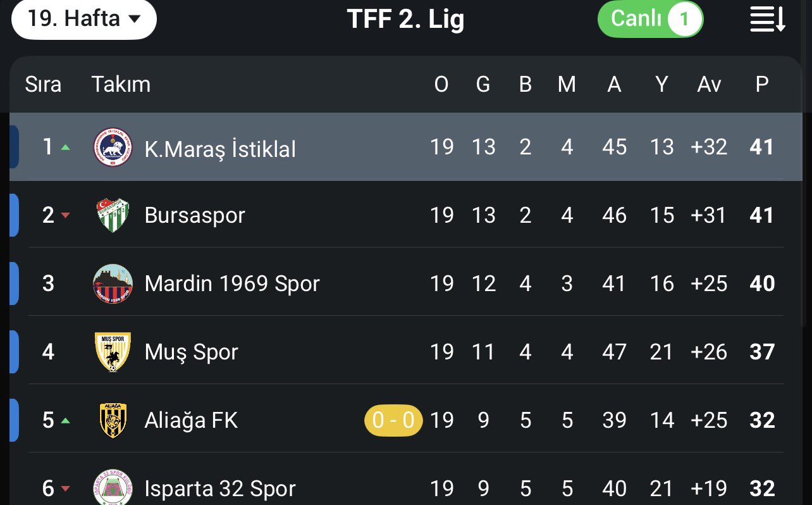Sort by the O matches played column
Screen dimensions: 812x505
click(x=441, y=84)
